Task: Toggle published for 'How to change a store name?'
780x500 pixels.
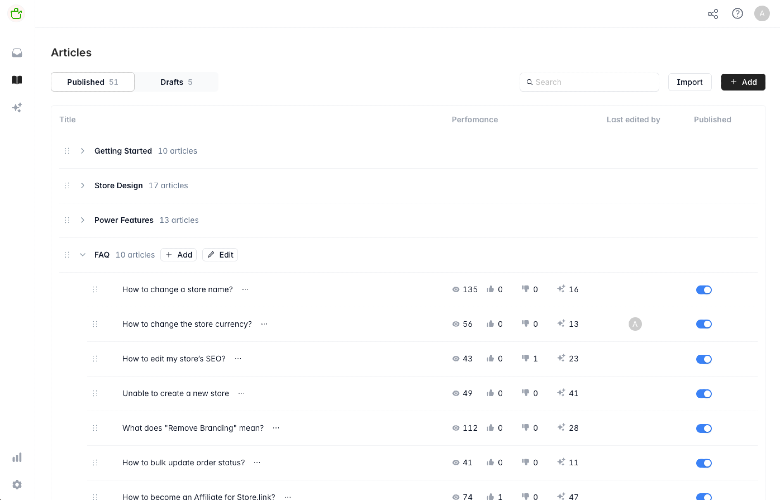Action: coord(704,290)
